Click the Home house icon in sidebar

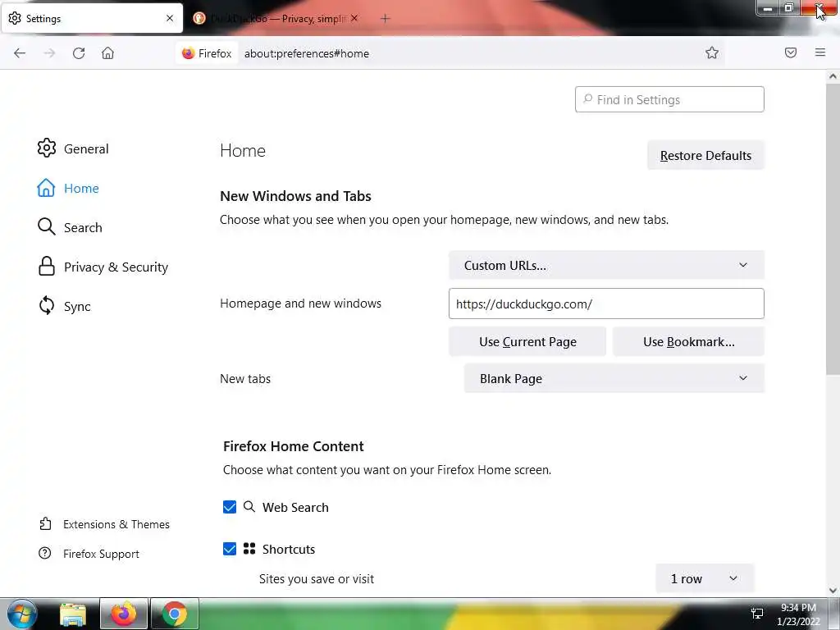pyautogui.click(x=46, y=188)
